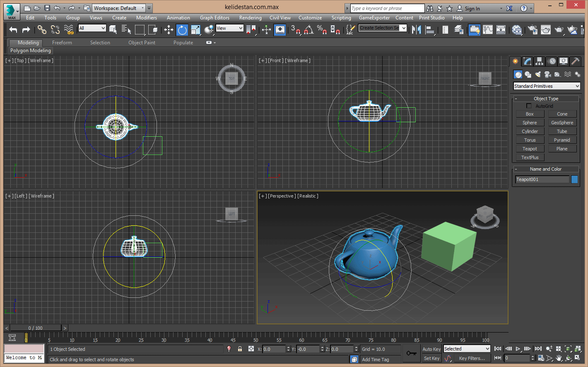588x367 pixels.
Task: Open the Curve Editor icon
Action: click(488, 29)
